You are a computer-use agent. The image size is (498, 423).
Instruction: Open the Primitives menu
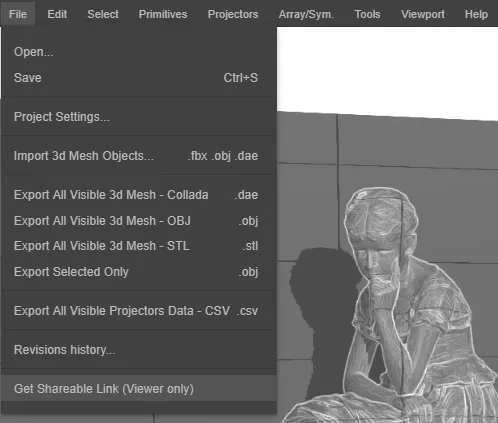(163, 14)
